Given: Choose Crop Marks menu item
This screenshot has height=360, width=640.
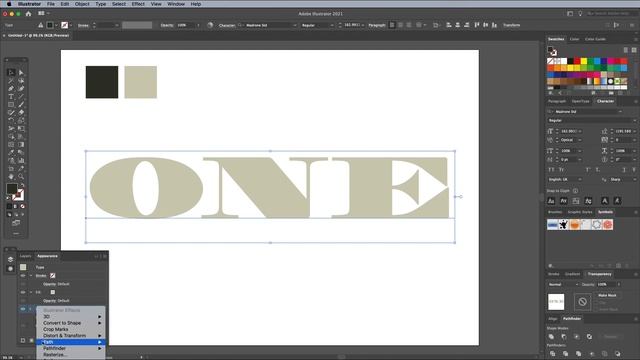Looking at the screenshot, I should click(71, 329).
